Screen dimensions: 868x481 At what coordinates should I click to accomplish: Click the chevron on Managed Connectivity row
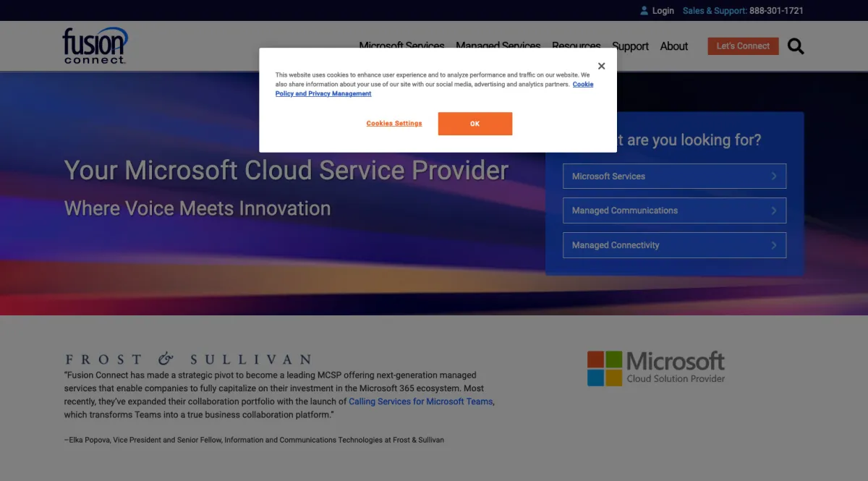click(774, 245)
